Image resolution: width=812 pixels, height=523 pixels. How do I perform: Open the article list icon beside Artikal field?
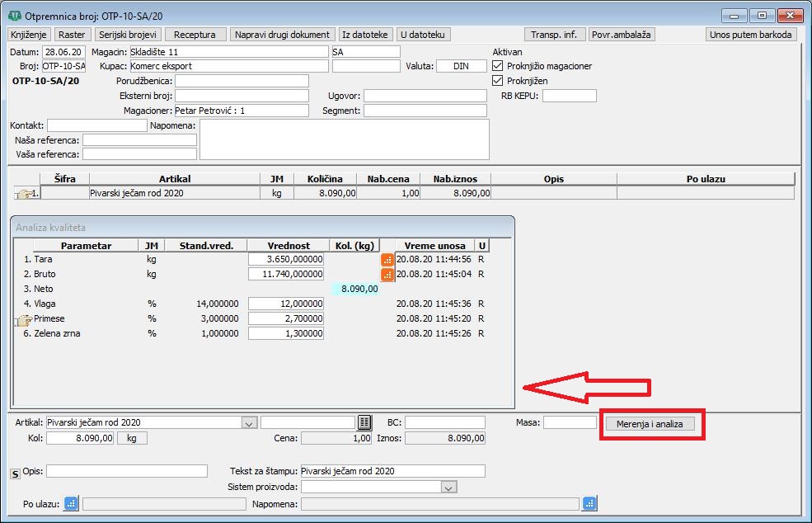click(x=364, y=422)
